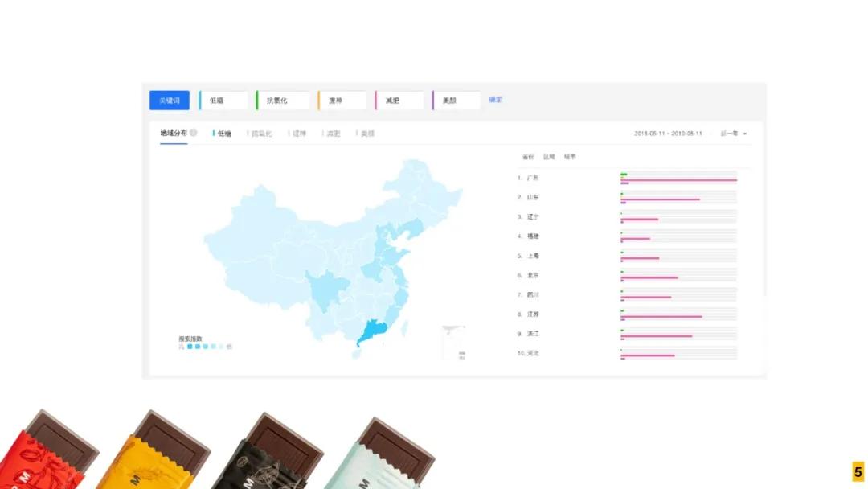Viewport: 868px width, 489px height.
Task: Open the time range dropdown arrow
Action: point(745,134)
